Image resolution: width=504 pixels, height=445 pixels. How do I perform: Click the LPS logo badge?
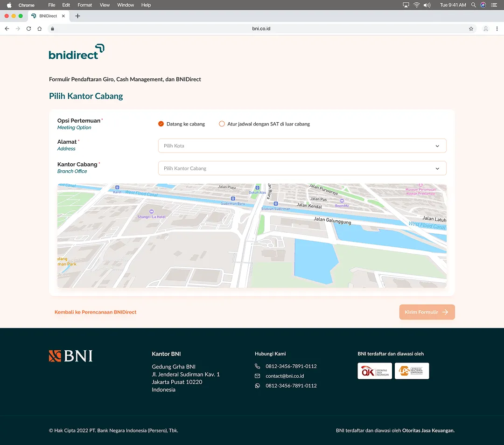tap(412, 371)
